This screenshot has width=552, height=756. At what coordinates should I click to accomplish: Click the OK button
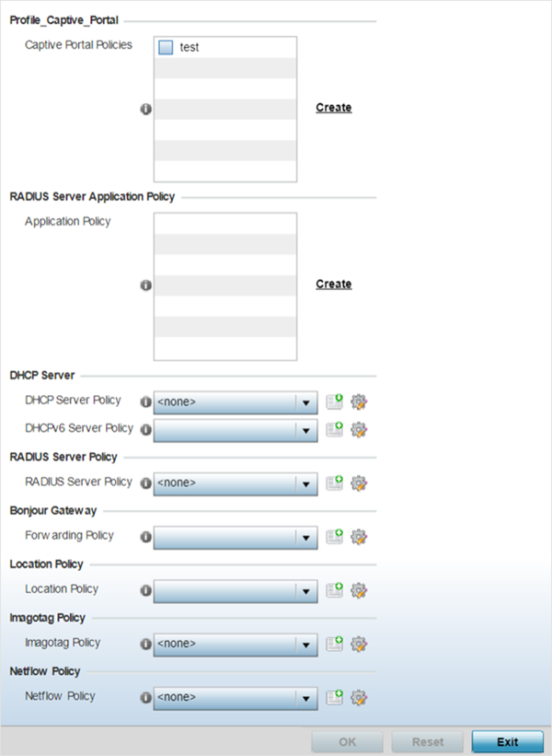347,742
